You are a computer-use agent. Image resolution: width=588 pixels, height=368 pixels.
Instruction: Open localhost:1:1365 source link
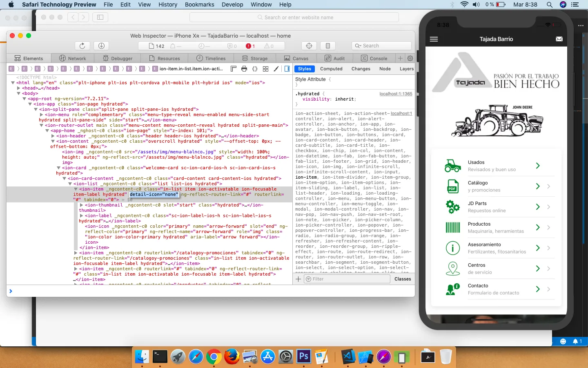click(x=396, y=94)
